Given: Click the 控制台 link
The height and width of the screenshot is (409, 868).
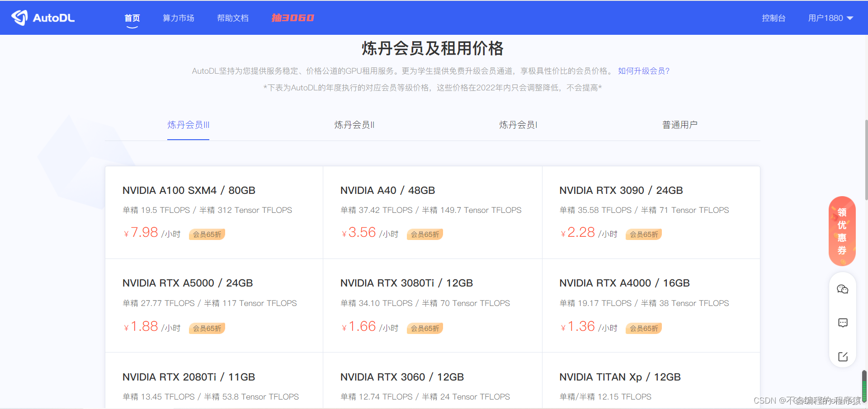Looking at the screenshot, I should pos(774,18).
